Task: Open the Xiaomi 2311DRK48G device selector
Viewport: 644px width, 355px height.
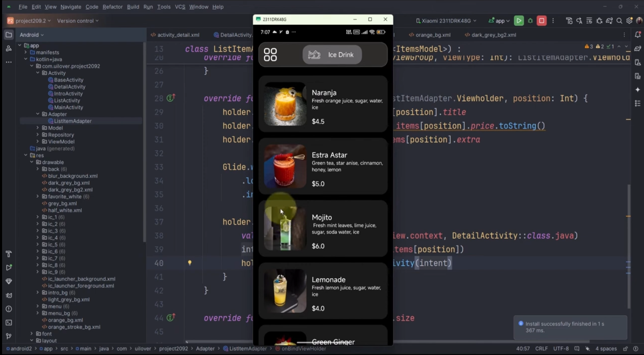Action: (446, 21)
